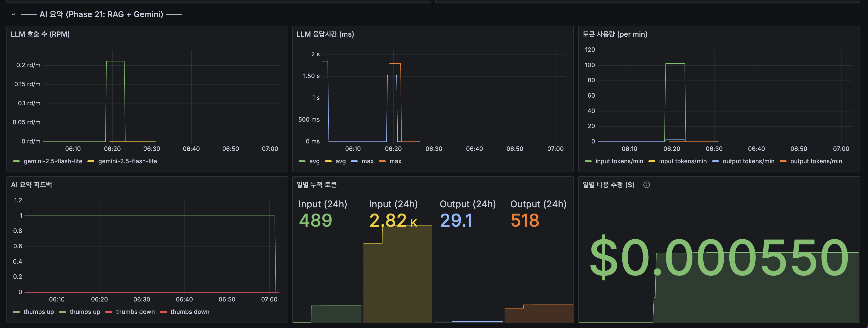This screenshot has width=868, height=328.
Task: Hide the green gemini-2.5-flash-lite series
Action: pos(53,161)
